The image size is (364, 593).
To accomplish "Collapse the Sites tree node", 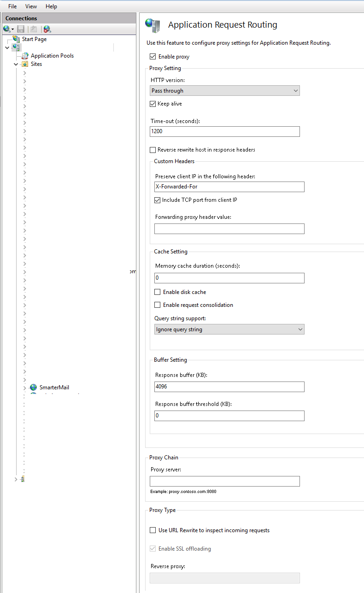I will click(x=15, y=64).
